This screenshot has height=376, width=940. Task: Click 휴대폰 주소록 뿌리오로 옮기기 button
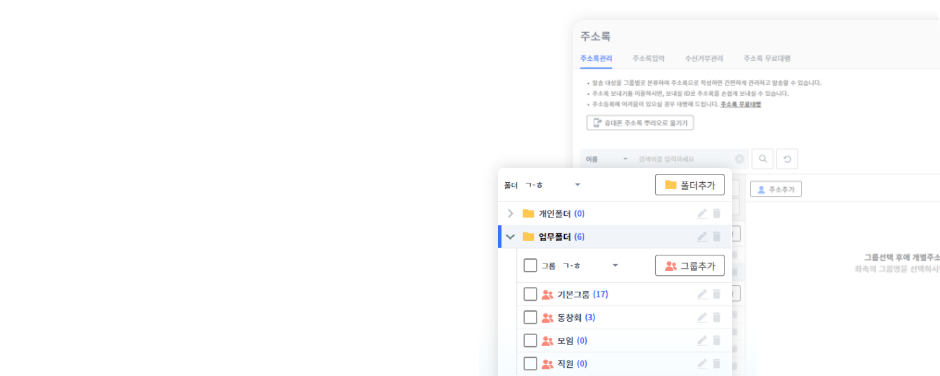[640, 123]
